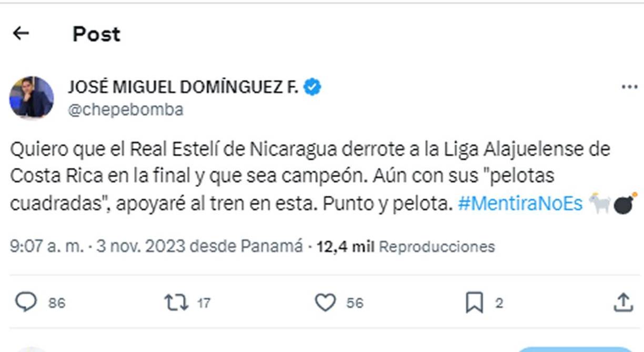The height and width of the screenshot is (352, 644).
Task: Go back using the arrow icon
Action: click(21, 33)
